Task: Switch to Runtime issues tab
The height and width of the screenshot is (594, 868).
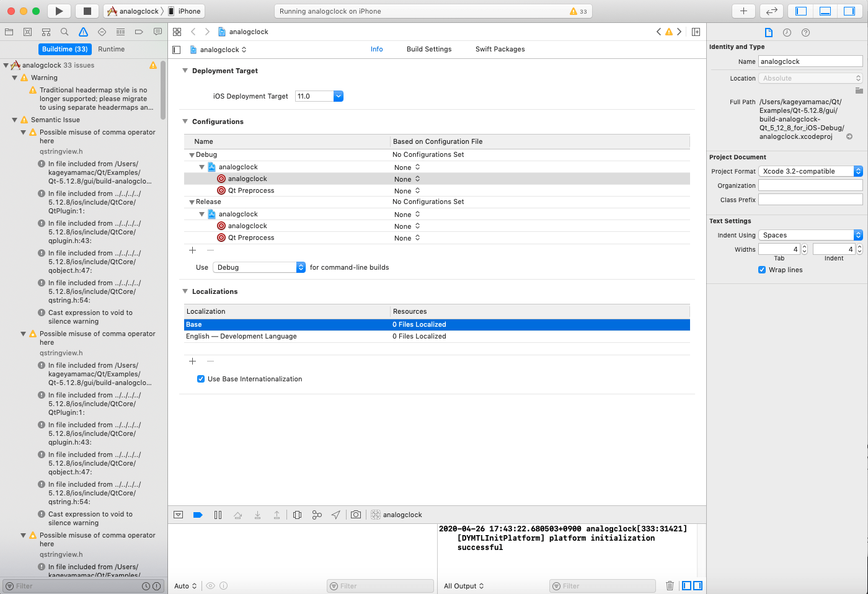Action: coord(111,49)
